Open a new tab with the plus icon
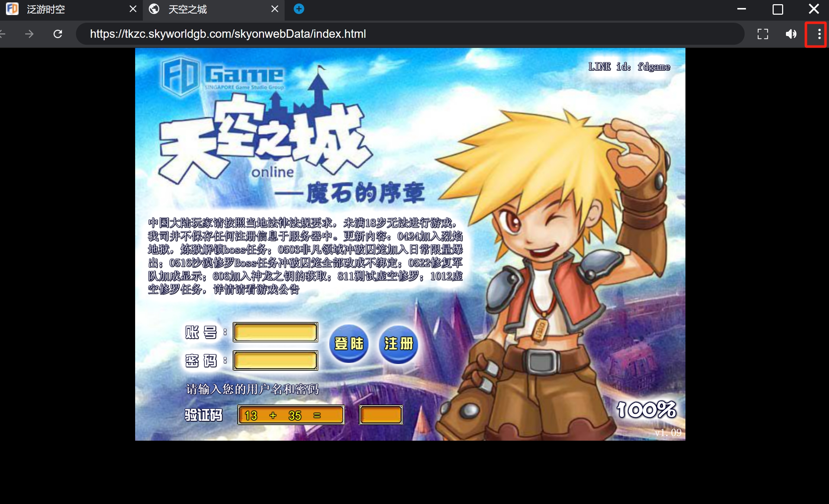Screen dimensions: 829x504 [299, 9]
